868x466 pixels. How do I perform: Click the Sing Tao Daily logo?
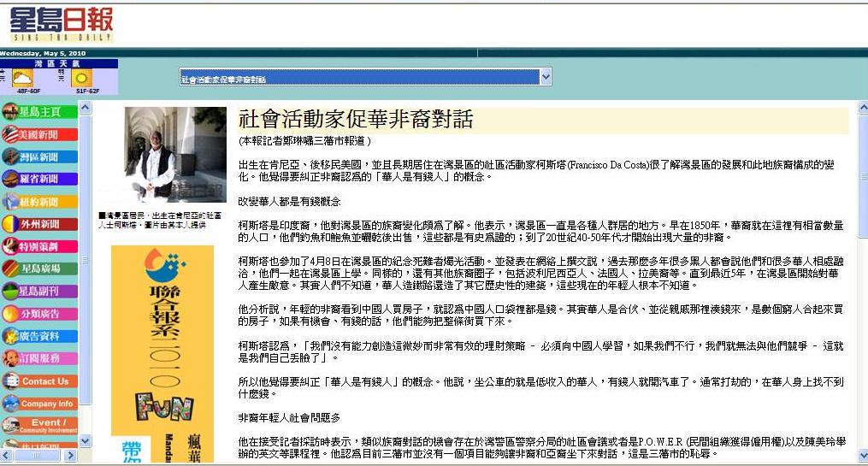point(62,24)
